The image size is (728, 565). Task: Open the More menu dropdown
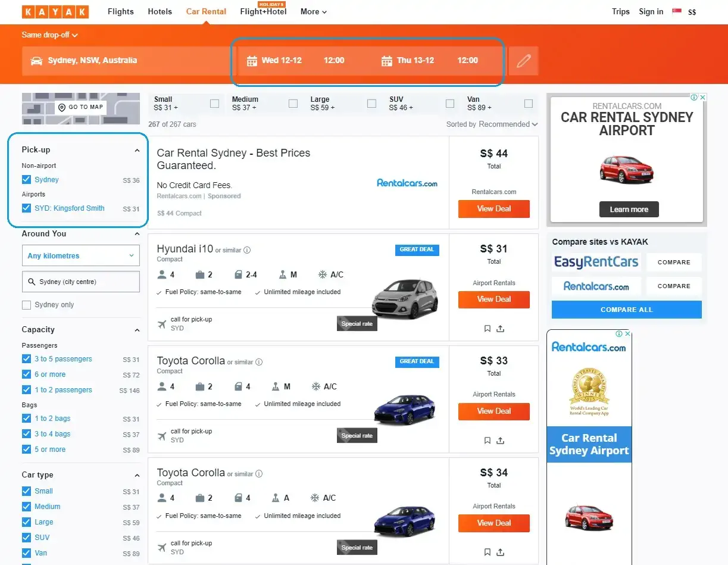(x=314, y=12)
